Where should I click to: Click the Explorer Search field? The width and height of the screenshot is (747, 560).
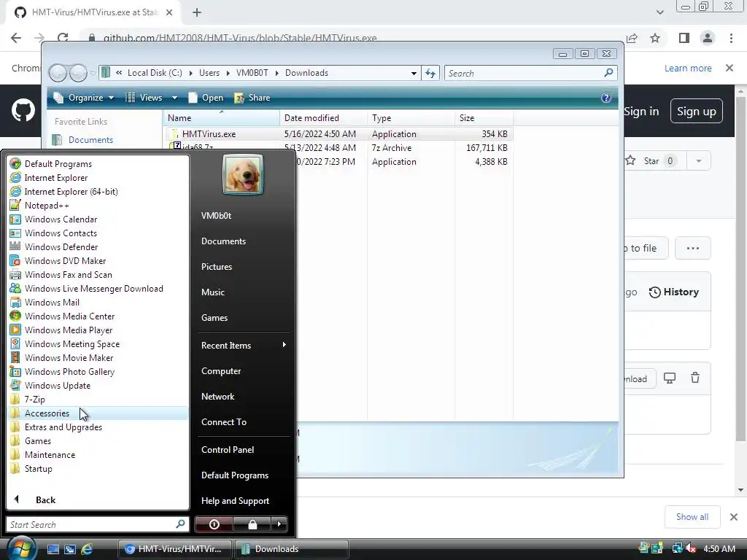click(x=531, y=73)
